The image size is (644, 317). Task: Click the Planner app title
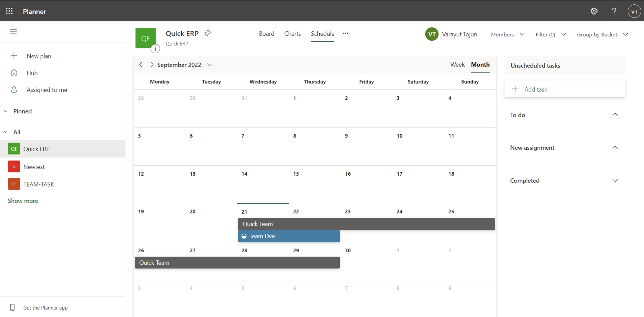(x=34, y=12)
